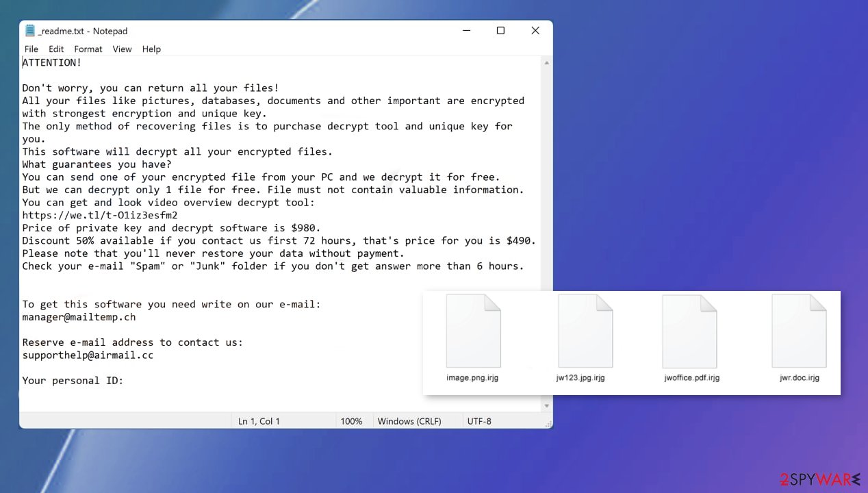The height and width of the screenshot is (493, 868).
Task: Open the Format menu
Action: click(88, 49)
